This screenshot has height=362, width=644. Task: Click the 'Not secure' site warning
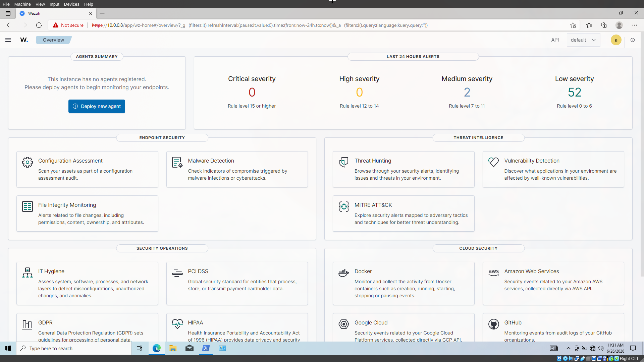click(68, 25)
